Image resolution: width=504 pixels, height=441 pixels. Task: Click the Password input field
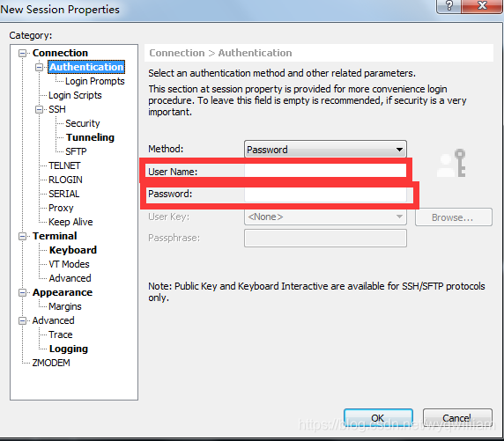click(x=325, y=195)
